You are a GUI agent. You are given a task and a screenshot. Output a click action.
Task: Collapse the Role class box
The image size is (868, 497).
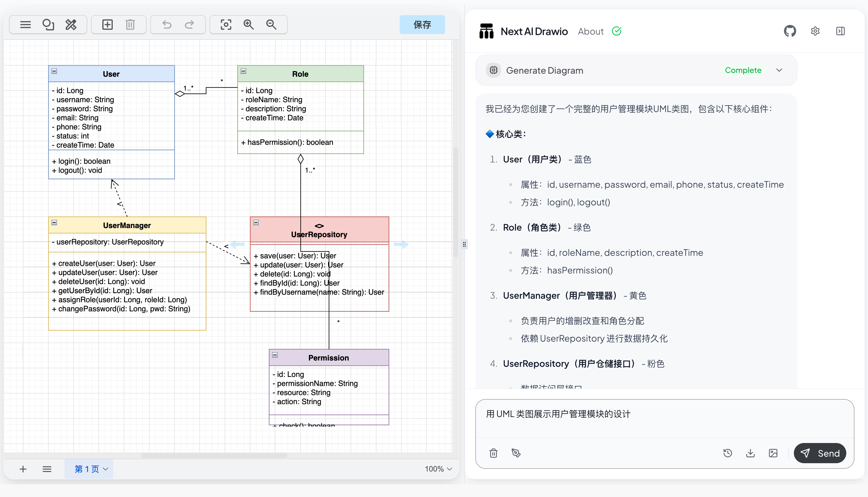[x=243, y=71]
